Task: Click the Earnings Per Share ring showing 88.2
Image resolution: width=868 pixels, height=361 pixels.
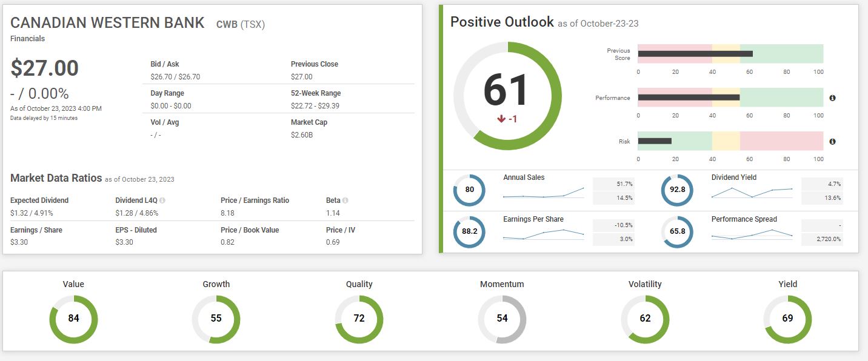Action: coord(469,232)
